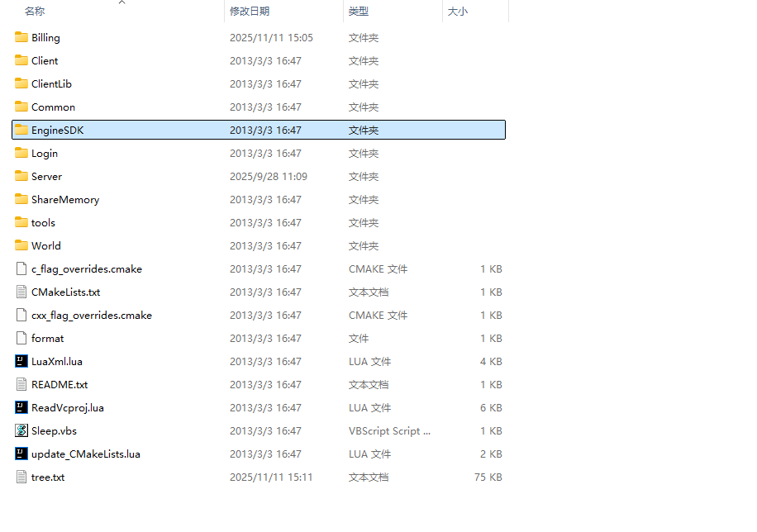The height and width of the screenshot is (532, 757).
Task: Click the README.txt file name
Action: tap(60, 384)
